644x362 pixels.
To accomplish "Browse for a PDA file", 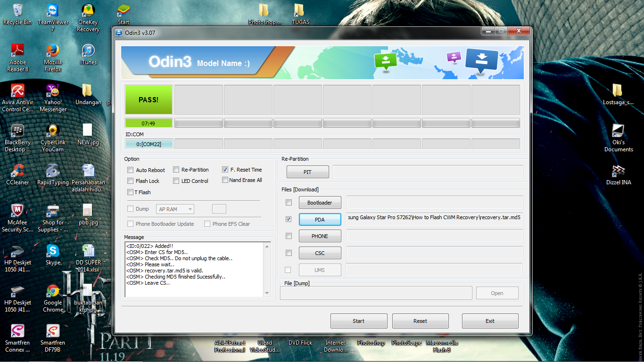I will pos(320,220).
